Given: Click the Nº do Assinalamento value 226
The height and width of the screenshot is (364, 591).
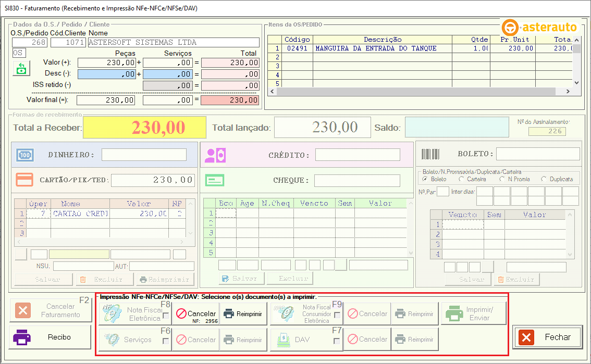Looking at the screenshot, I should (x=547, y=131).
